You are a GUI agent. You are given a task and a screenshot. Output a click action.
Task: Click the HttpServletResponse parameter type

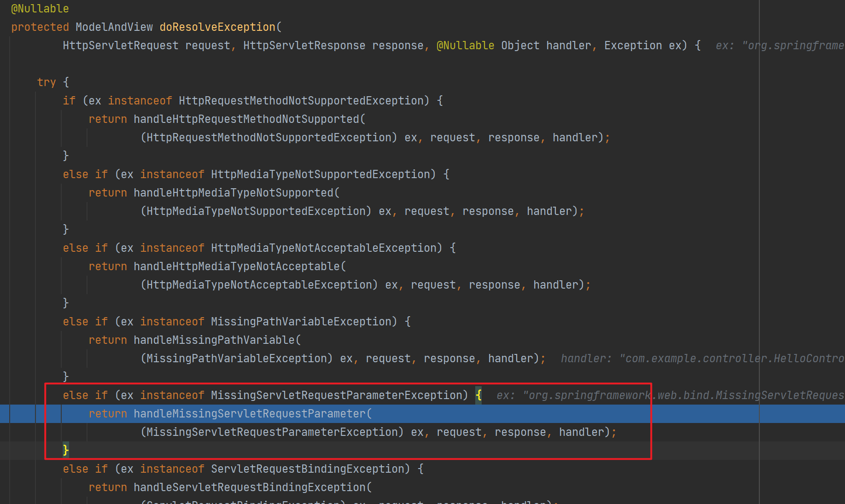pyautogui.click(x=304, y=46)
